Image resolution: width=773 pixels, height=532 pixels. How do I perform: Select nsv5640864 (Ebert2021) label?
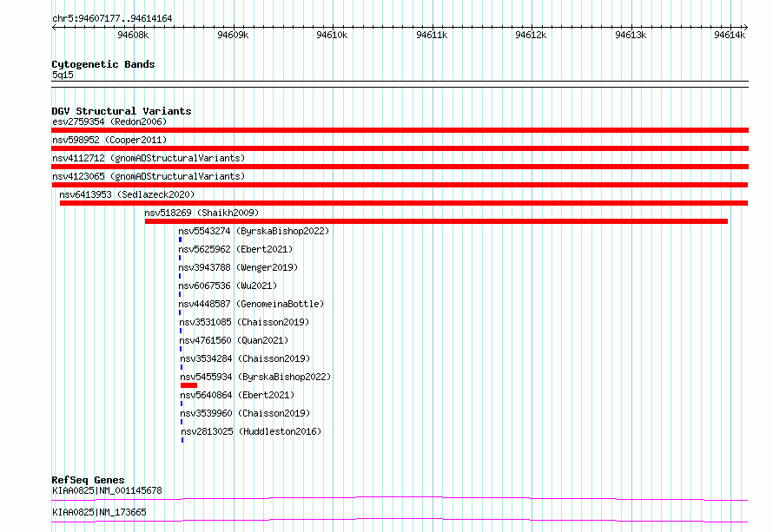238,395
